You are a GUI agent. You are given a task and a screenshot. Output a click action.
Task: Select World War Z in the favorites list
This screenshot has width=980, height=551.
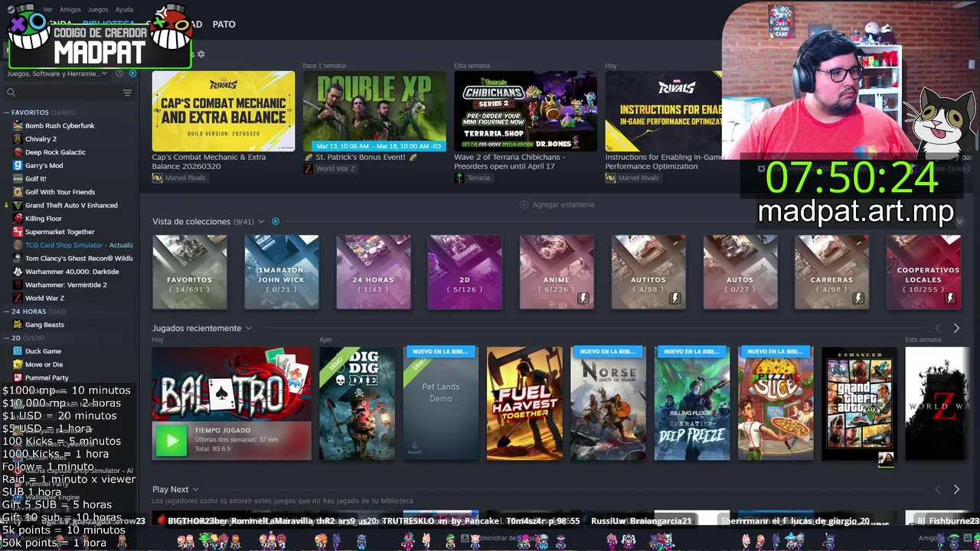[44, 298]
